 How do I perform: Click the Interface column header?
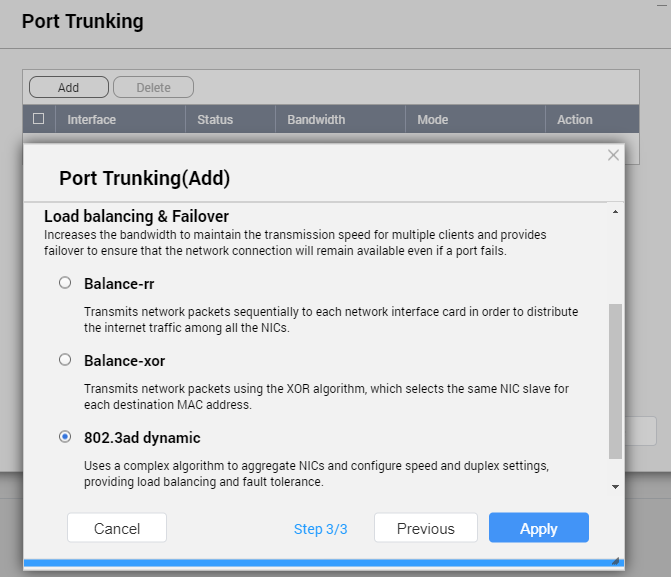(x=91, y=120)
